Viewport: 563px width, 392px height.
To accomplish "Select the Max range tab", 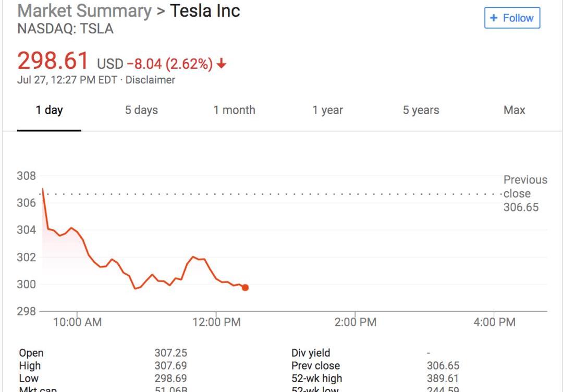I will click(x=514, y=111).
